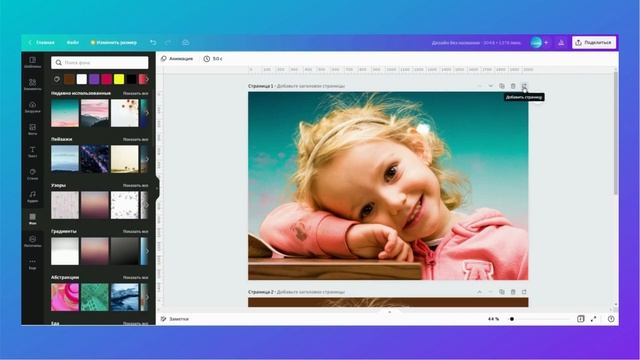Show more colors with the swatch row arrow
The image size is (640, 360).
147,79
